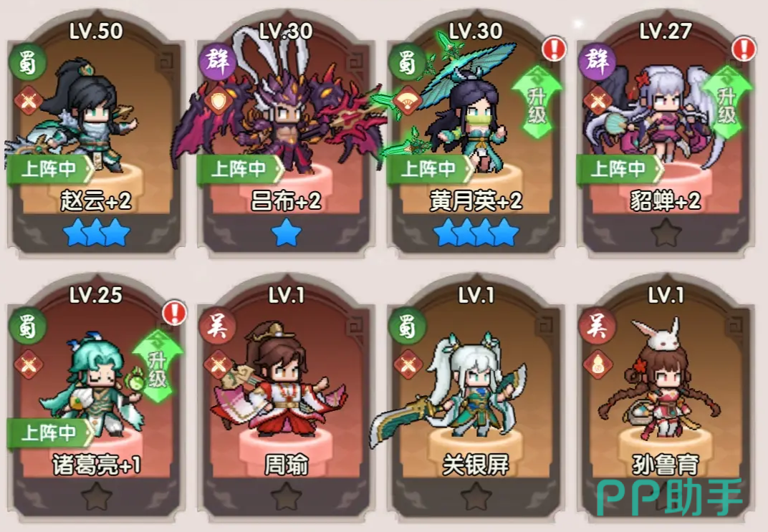Click the red 吴 faction badge on 周瑜's card
The height and width of the screenshot is (532, 768).
218,326
